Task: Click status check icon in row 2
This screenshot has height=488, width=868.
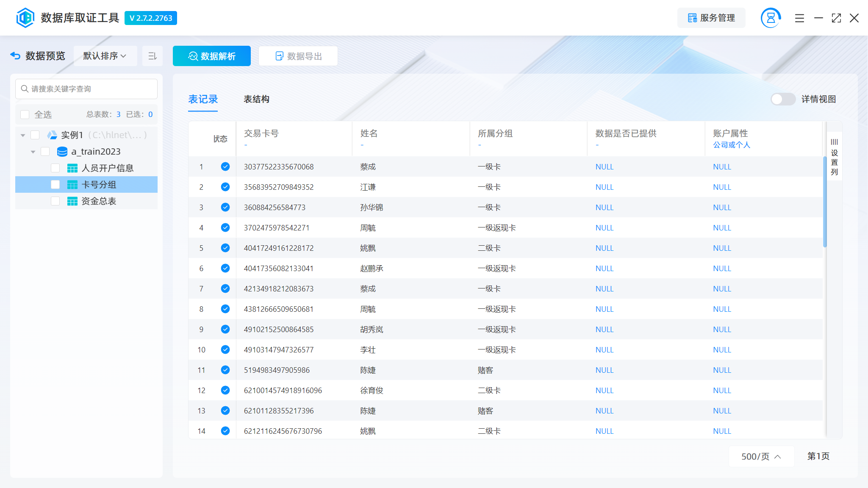Action: tap(225, 187)
